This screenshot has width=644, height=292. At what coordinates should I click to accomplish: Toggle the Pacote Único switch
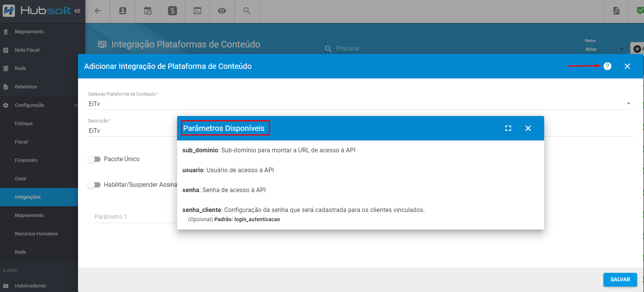point(94,159)
